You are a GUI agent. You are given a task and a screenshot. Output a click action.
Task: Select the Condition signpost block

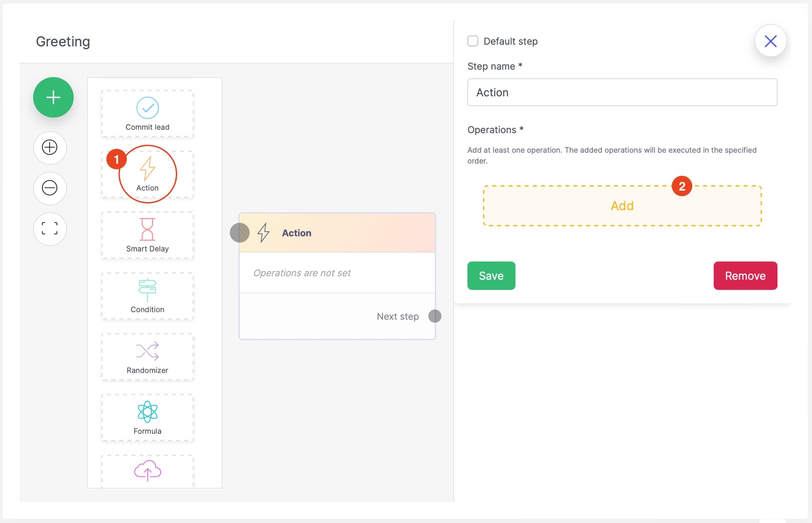click(147, 296)
